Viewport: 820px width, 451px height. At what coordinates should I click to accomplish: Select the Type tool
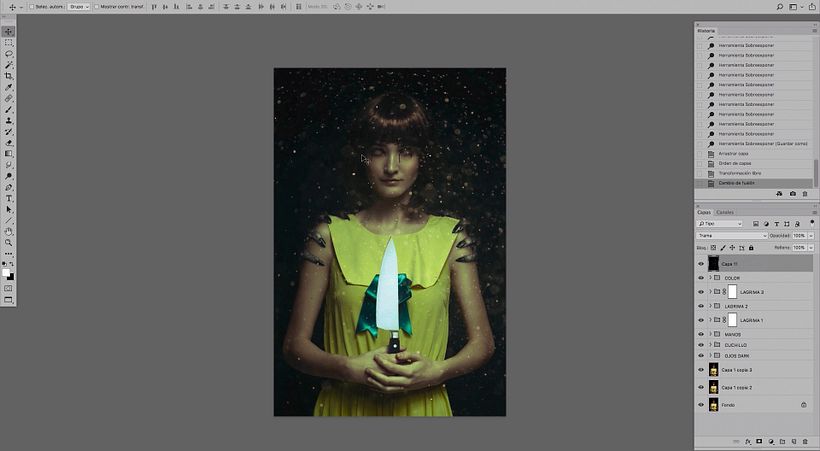tap(8, 198)
